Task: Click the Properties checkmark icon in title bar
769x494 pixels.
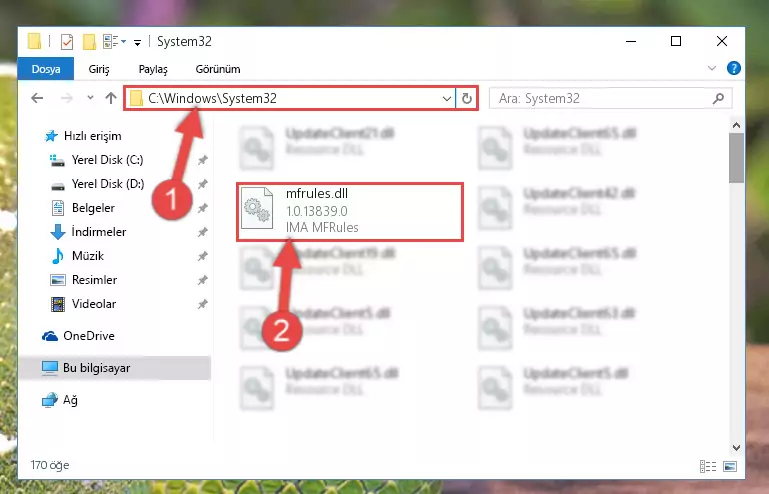Action: coord(67,42)
